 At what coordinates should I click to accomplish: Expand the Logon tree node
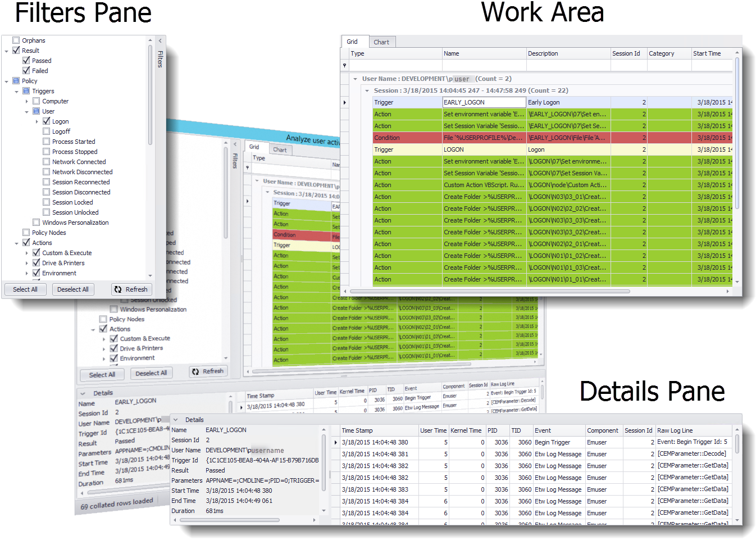[37, 121]
